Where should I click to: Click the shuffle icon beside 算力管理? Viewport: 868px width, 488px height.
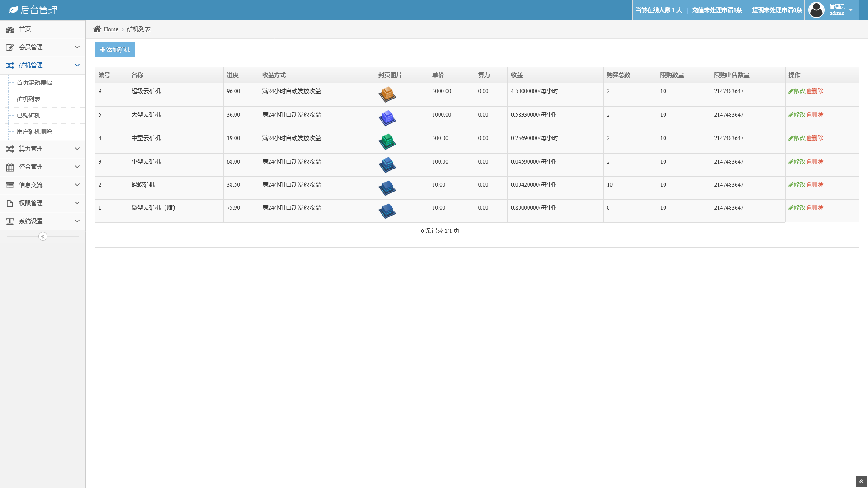10,149
